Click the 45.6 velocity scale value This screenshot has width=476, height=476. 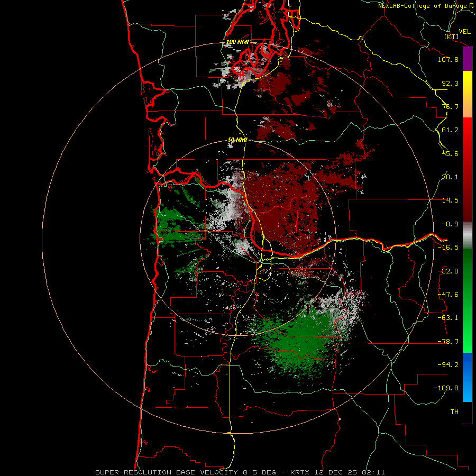coord(450,153)
